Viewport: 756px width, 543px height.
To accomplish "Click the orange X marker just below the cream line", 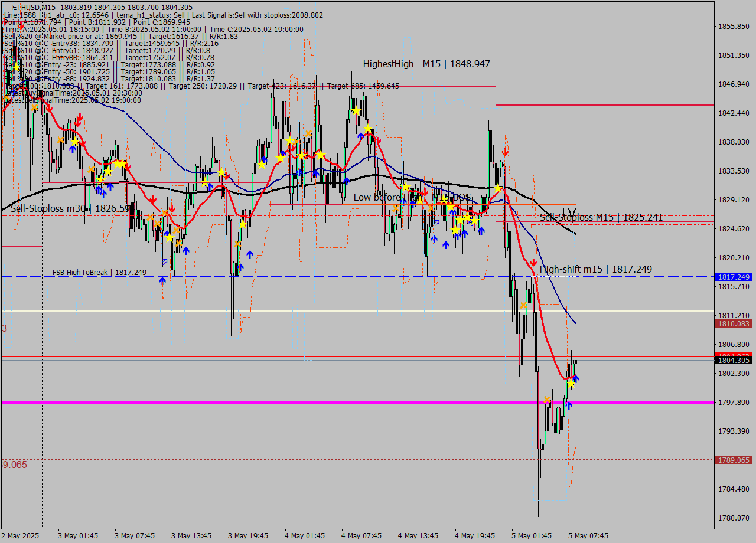I will point(524,305).
